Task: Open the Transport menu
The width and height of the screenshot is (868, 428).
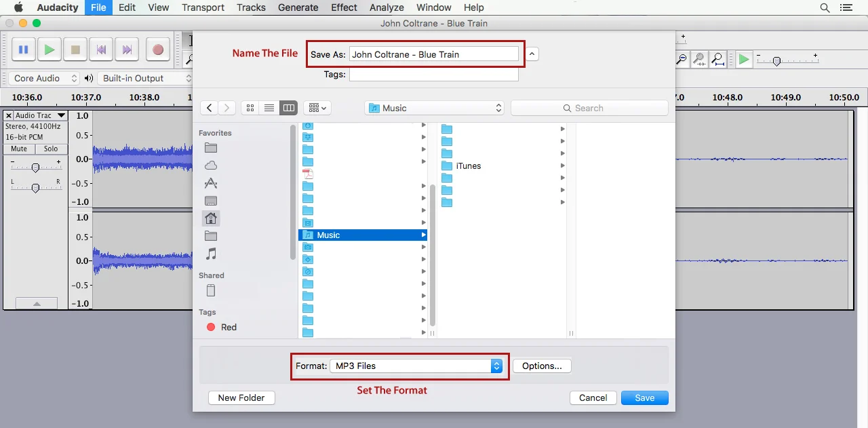Action: [x=203, y=7]
